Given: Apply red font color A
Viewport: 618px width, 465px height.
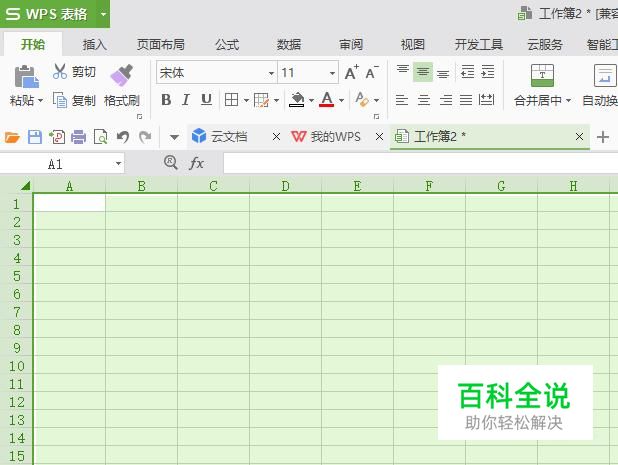Looking at the screenshot, I should [326, 100].
